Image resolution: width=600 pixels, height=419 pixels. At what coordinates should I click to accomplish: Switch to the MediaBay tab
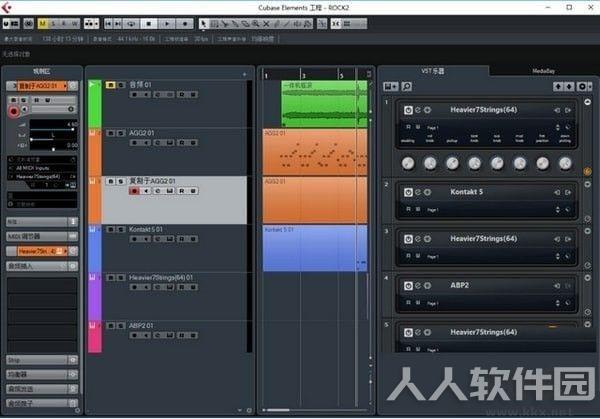[x=543, y=71]
